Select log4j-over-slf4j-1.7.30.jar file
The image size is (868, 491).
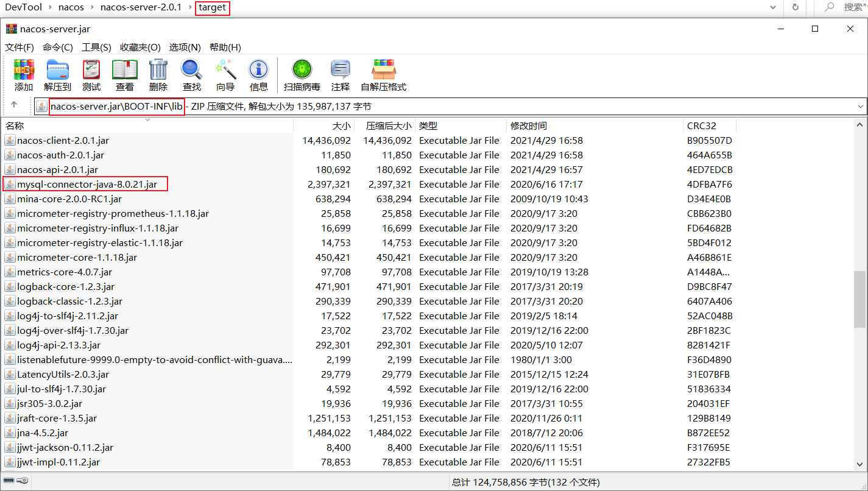tap(72, 330)
